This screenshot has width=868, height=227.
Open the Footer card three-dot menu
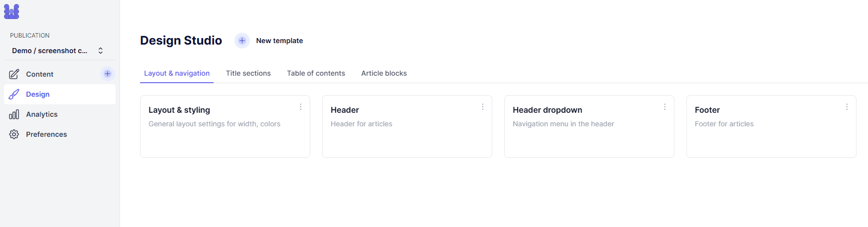pyautogui.click(x=847, y=107)
